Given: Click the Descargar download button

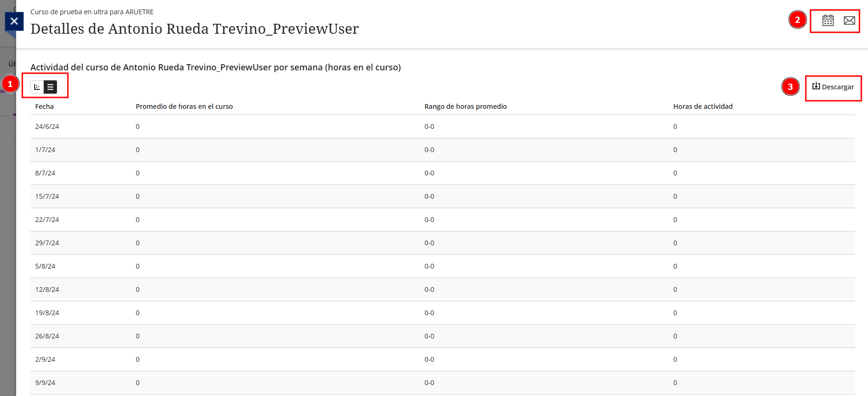Looking at the screenshot, I should coord(833,87).
